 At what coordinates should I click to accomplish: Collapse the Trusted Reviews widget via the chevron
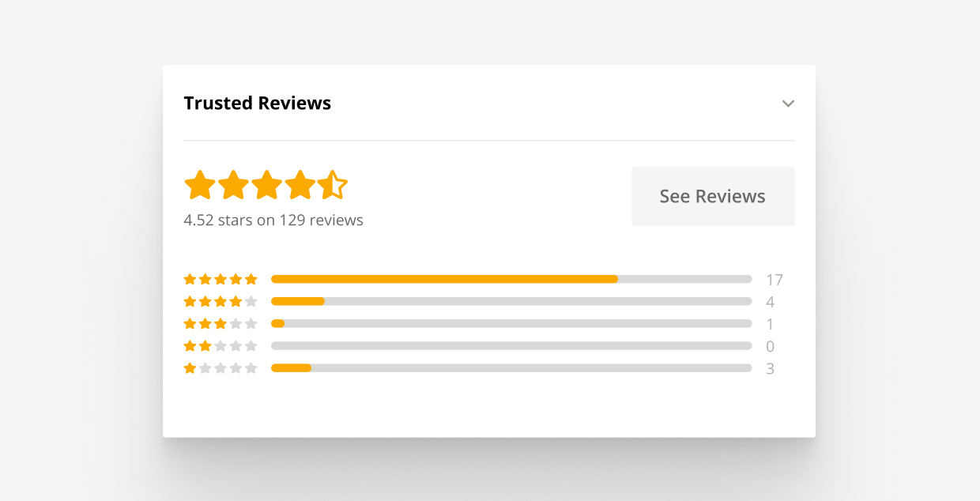coord(788,104)
